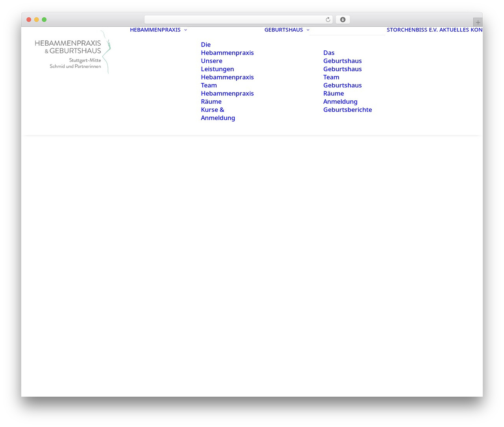Select AKTUELLES in the top navigation
Viewport: 504px width, 427px height.
[x=454, y=30]
